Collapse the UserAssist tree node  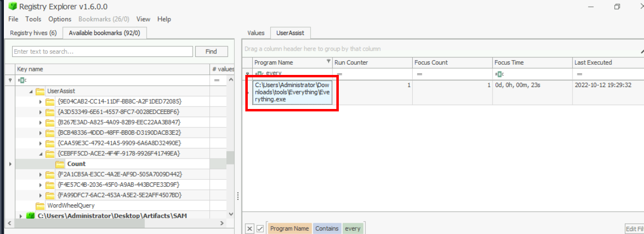click(x=31, y=91)
